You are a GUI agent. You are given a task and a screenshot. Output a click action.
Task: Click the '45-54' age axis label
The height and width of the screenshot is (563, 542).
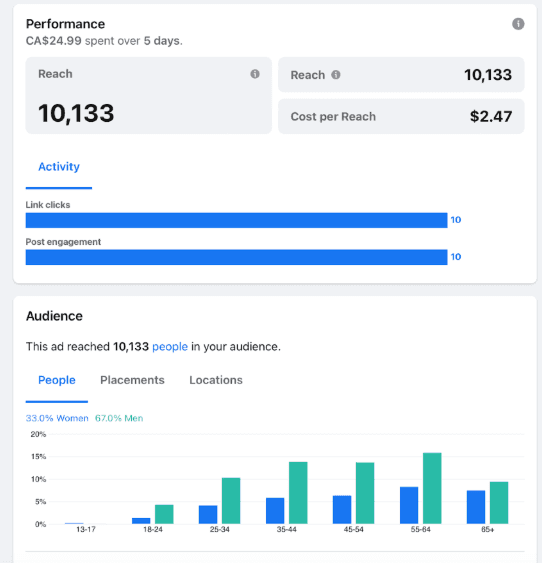click(354, 529)
